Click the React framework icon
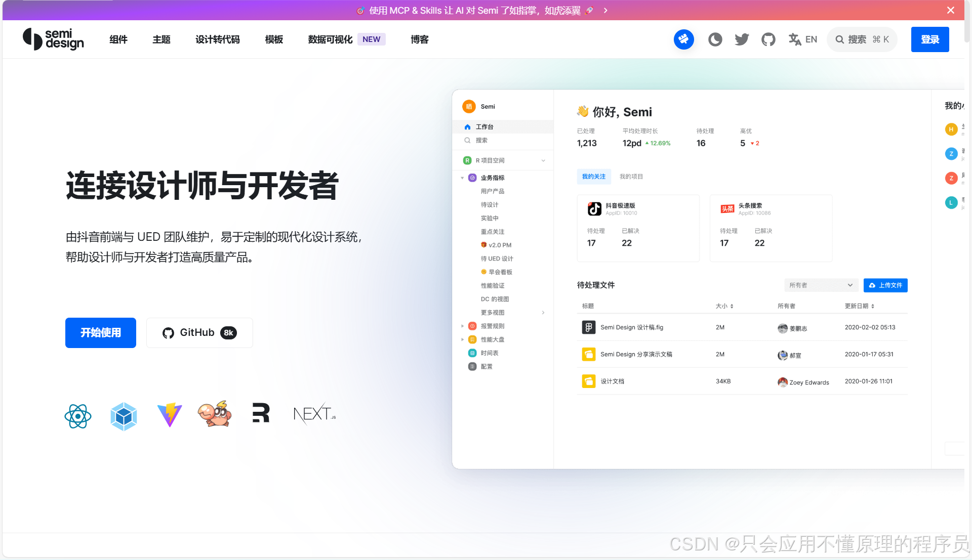 [x=78, y=416]
